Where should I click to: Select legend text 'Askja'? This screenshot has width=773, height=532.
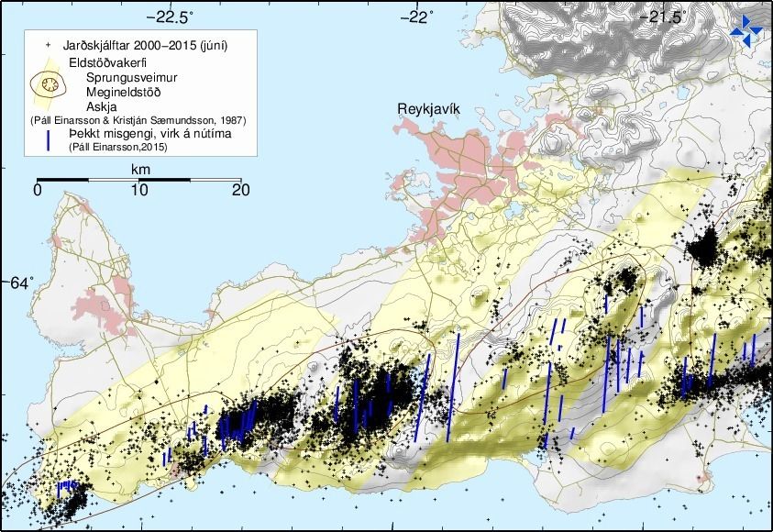(101, 107)
